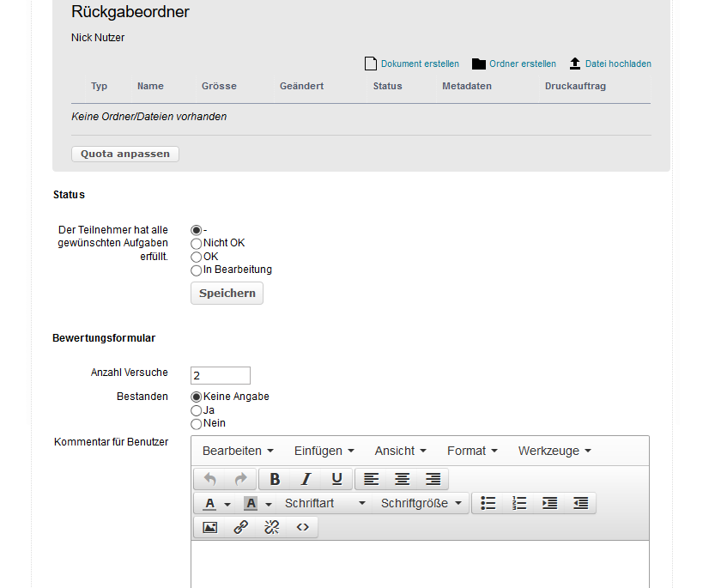
Task: Apply bold formatting in the editor
Action: point(274,478)
